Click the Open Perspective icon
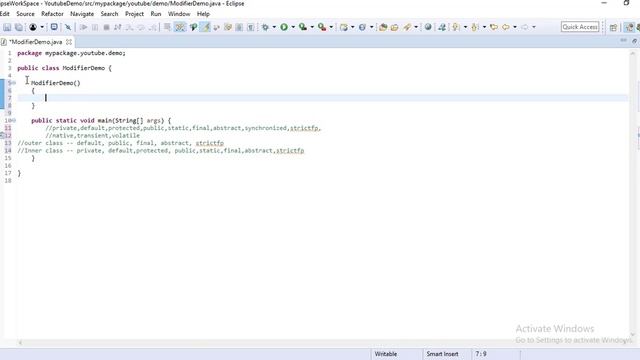 pyautogui.click(x=613, y=27)
